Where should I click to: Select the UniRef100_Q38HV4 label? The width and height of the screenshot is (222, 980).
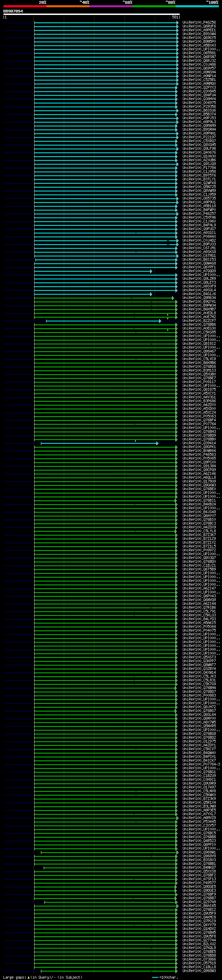(199, 99)
